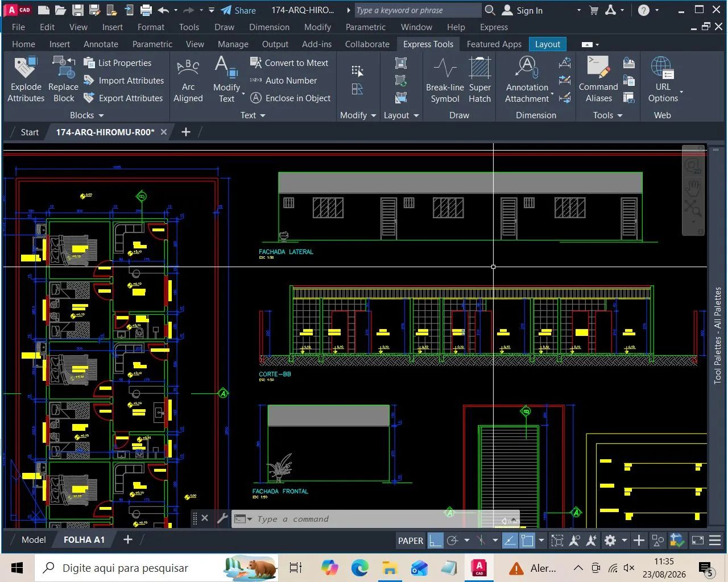The width and height of the screenshot is (728, 582).
Task: Click the Modify Text icon
Action: pos(226,80)
